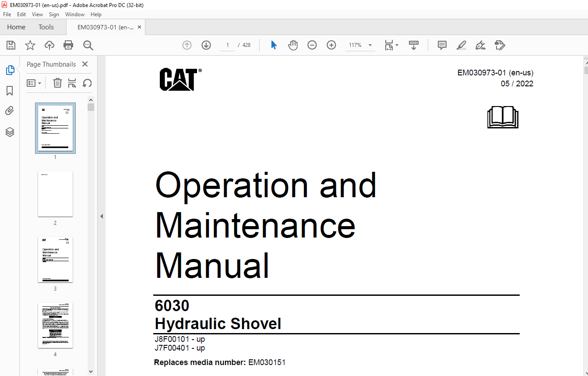Delete selected page with the trash icon
This screenshot has width=588, height=376.
(x=57, y=83)
